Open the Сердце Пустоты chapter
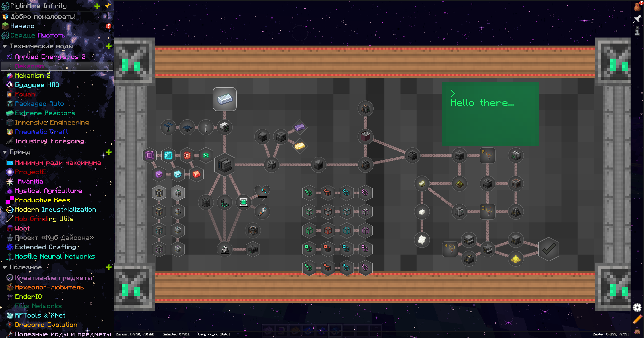 57,35
